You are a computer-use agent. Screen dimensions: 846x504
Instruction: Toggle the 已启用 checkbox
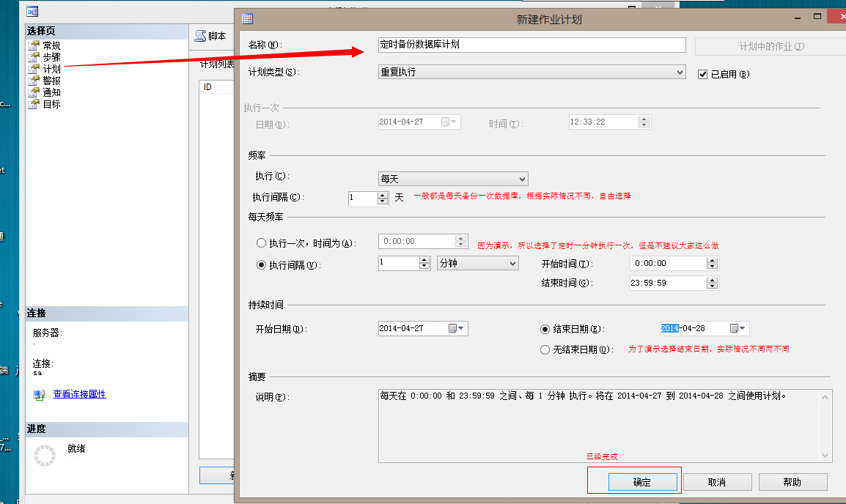pyautogui.click(x=702, y=75)
